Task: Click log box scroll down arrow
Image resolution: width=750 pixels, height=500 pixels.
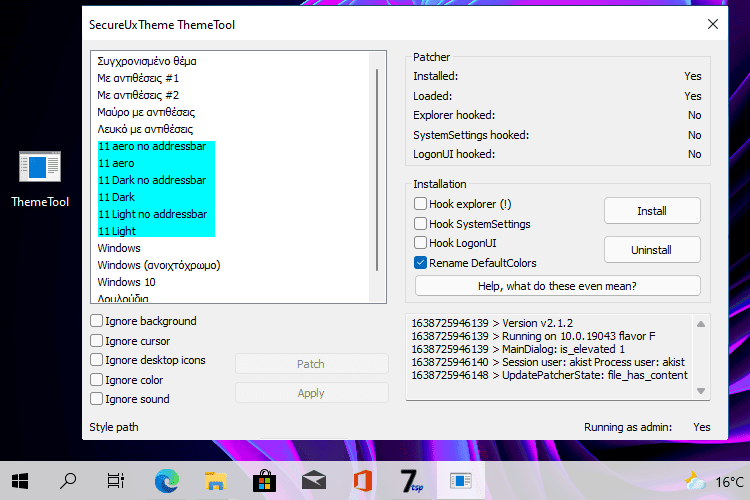Action: pos(701,391)
